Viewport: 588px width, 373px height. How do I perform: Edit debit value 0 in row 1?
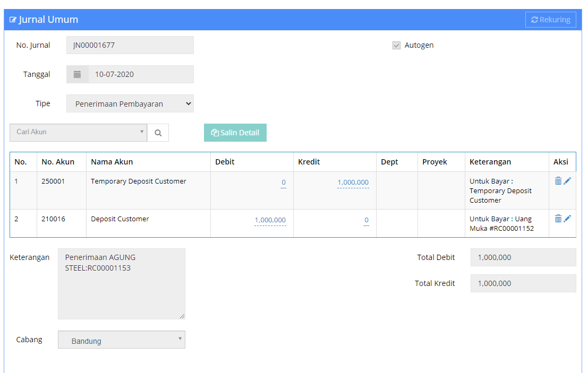[284, 183]
